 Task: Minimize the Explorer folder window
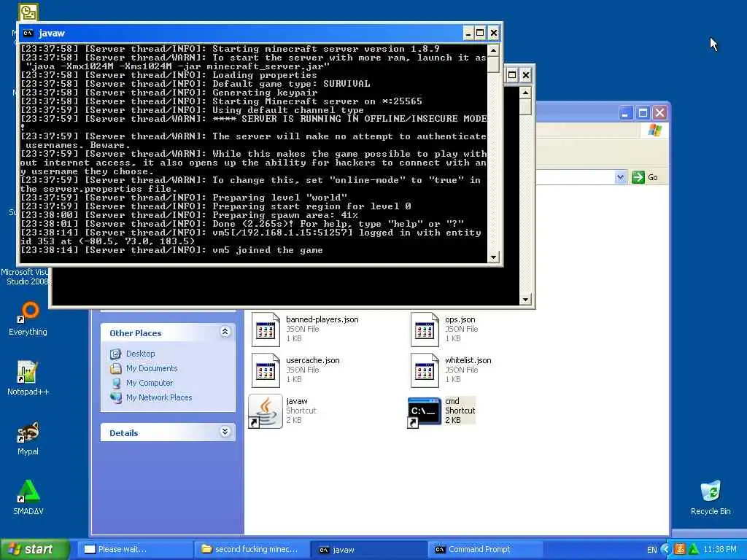(625, 113)
